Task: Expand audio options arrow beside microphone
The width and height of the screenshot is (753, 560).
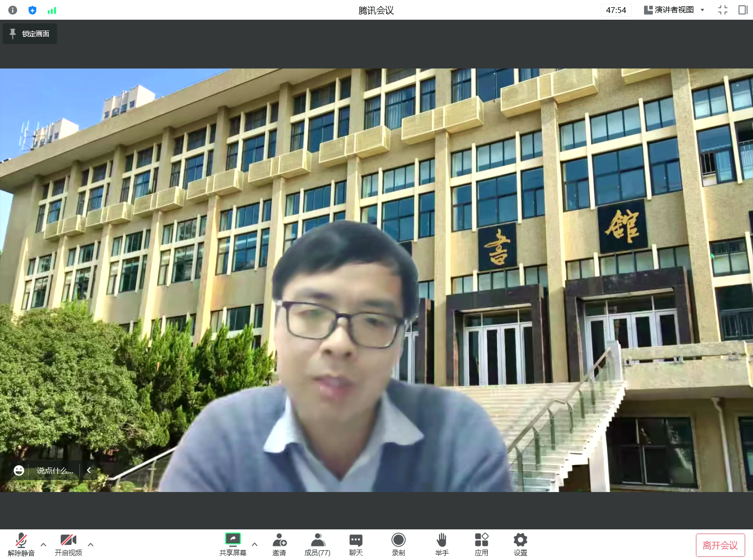Action: click(44, 544)
